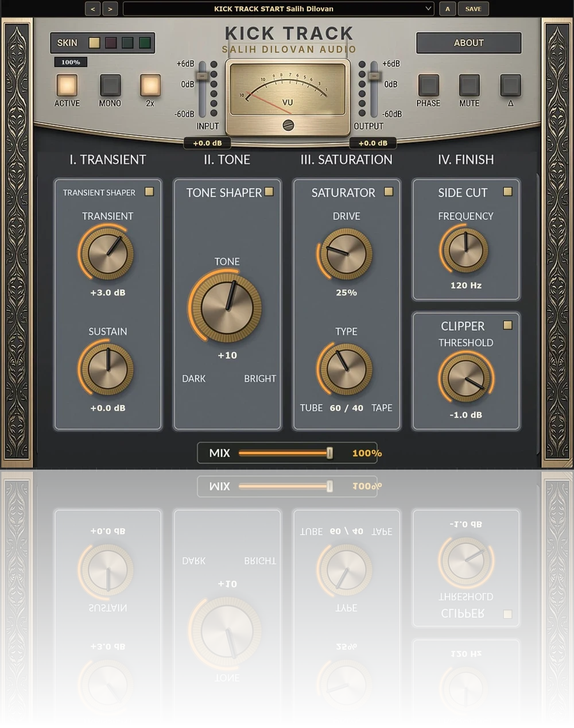Click the input +0.0 dB value field
This screenshot has width=574, height=728.
coord(207,143)
